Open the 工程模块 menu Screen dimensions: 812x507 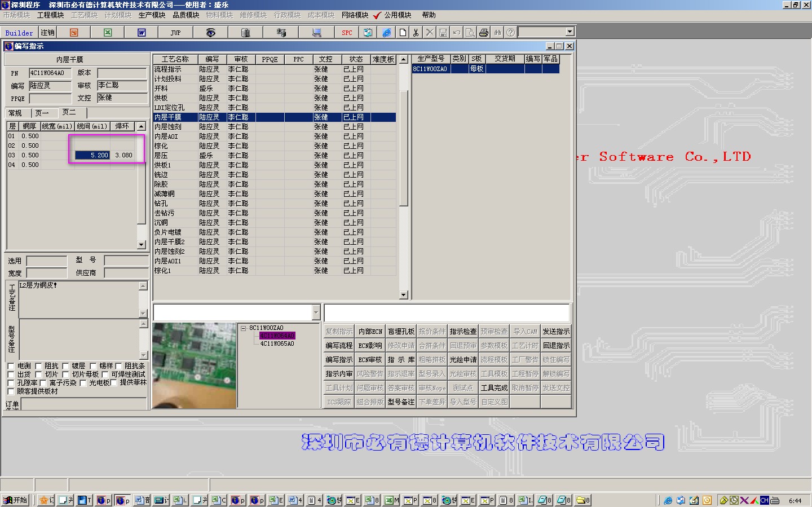[x=51, y=15]
